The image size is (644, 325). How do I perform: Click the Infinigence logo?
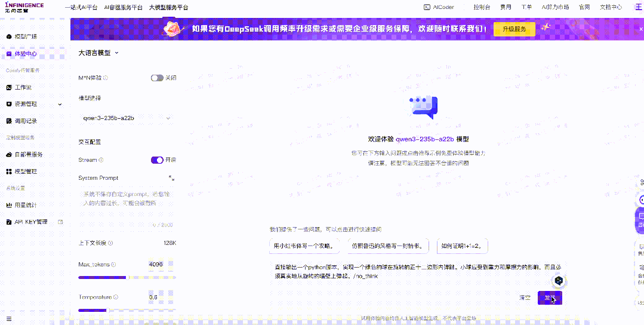click(24, 7)
